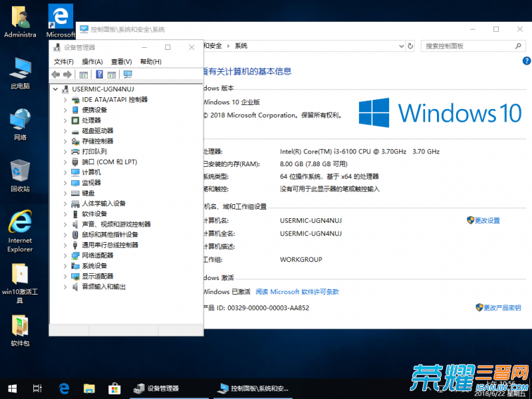The height and width of the screenshot is (399, 532).
Task: Maximize the 设备管理器 window
Action: pos(168,47)
